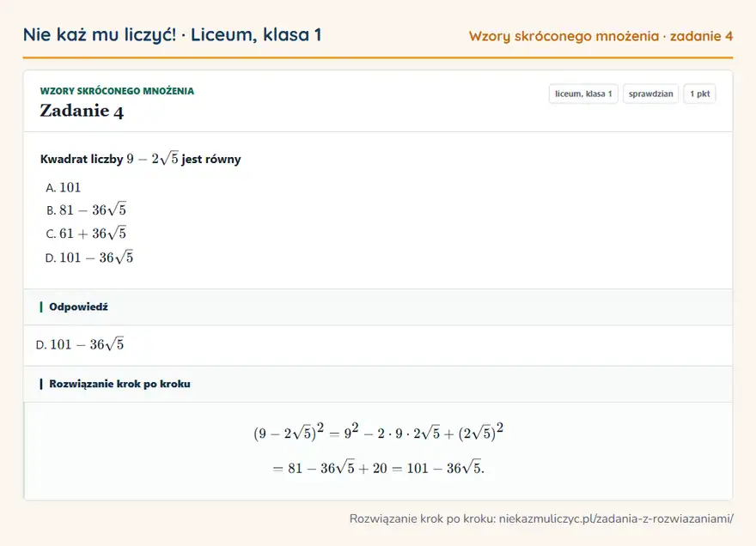Viewport: 756px width, 546px height.
Task: Click the 'liceum, klasa 1' tag
Action: coord(583,94)
